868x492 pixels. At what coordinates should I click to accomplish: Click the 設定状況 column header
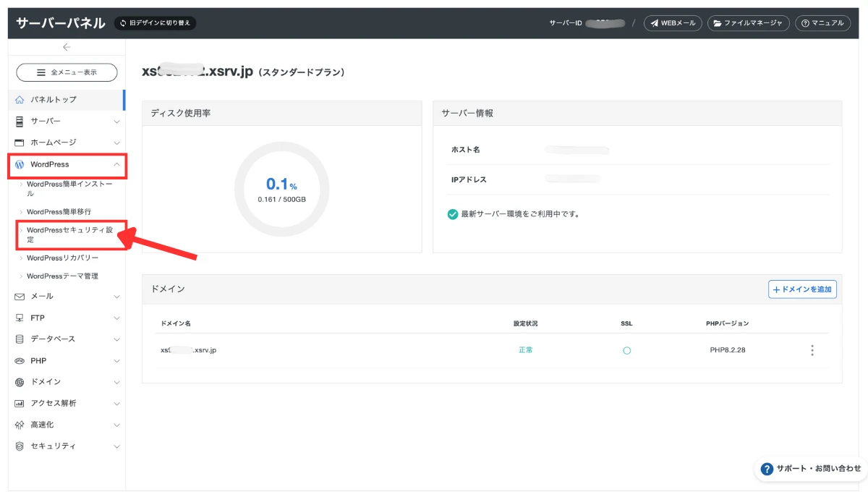[x=526, y=323]
